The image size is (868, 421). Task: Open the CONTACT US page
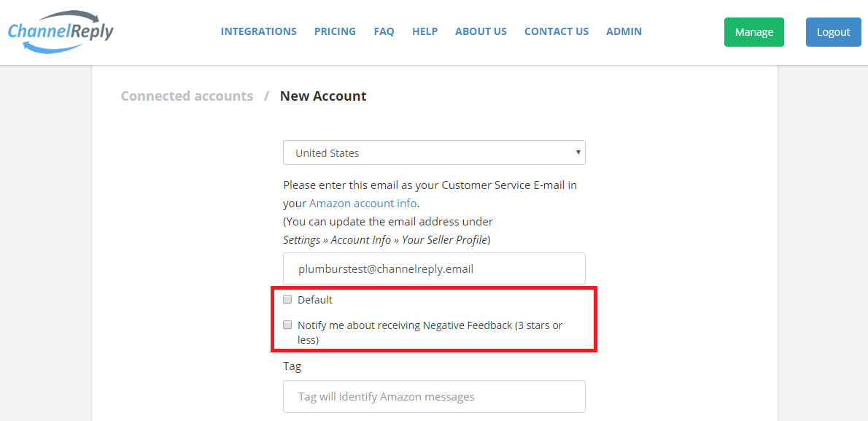[557, 31]
